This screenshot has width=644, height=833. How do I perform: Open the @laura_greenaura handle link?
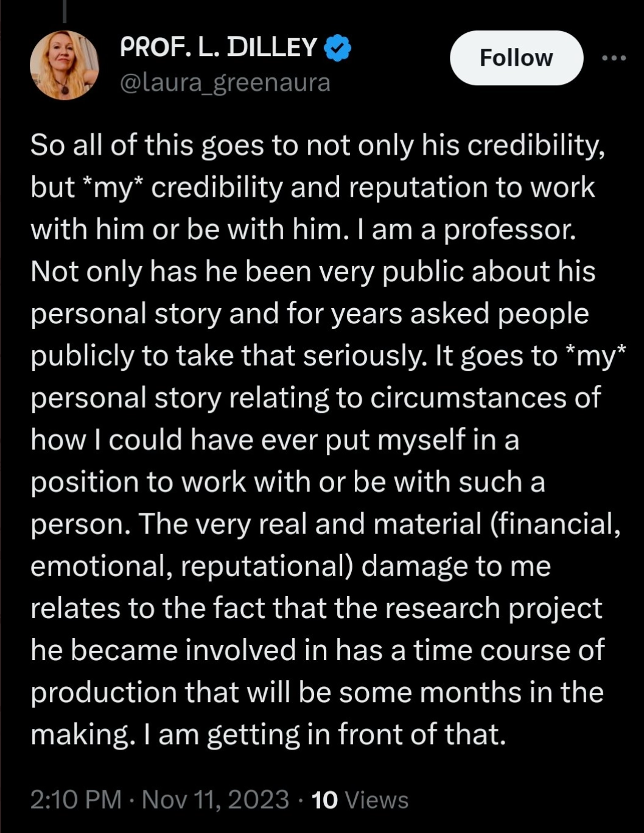click(225, 82)
